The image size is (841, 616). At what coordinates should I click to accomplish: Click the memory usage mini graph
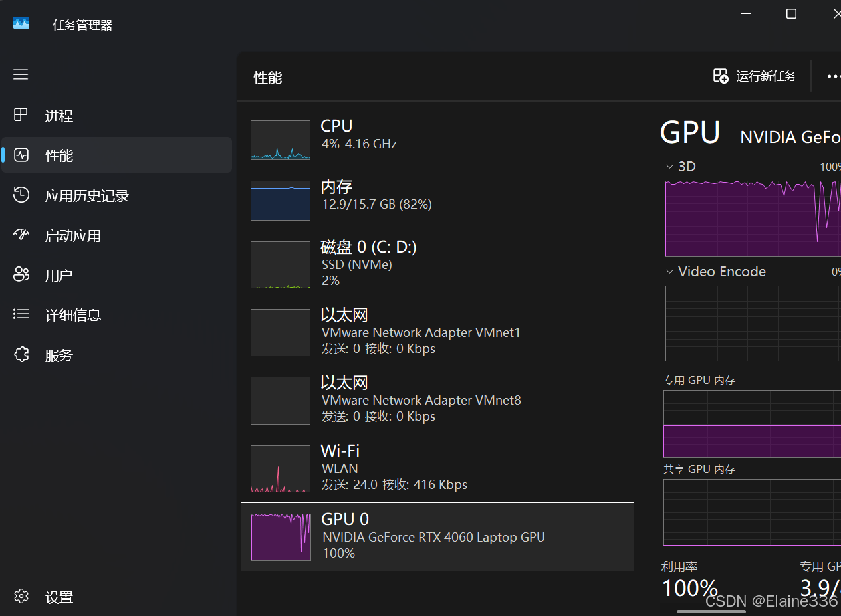[x=281, y=201]
